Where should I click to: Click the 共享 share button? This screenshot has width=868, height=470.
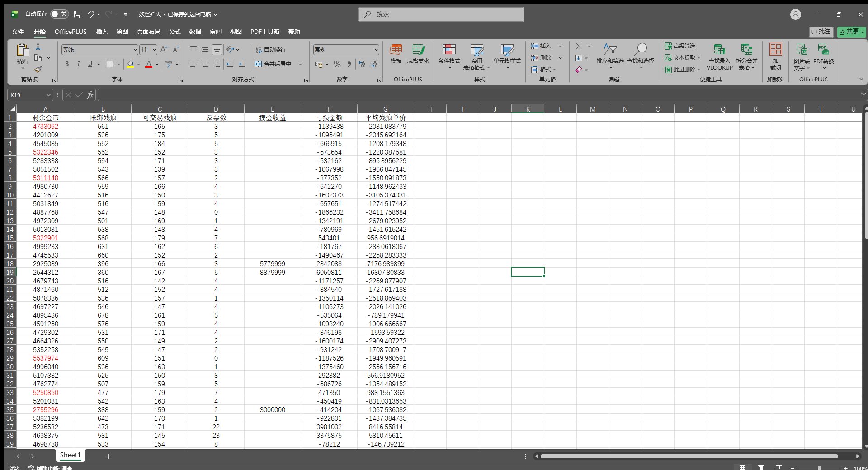851,32
